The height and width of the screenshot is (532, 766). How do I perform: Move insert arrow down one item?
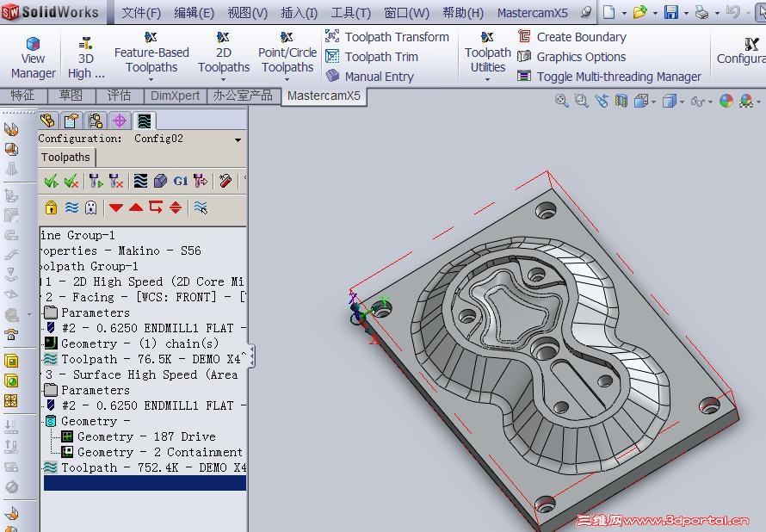point(116,207)
